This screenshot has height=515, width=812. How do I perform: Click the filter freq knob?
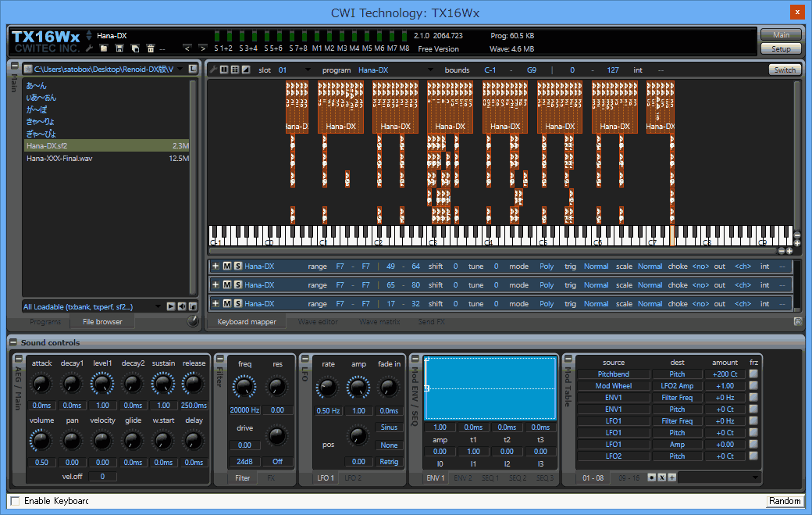coord(244,387)
